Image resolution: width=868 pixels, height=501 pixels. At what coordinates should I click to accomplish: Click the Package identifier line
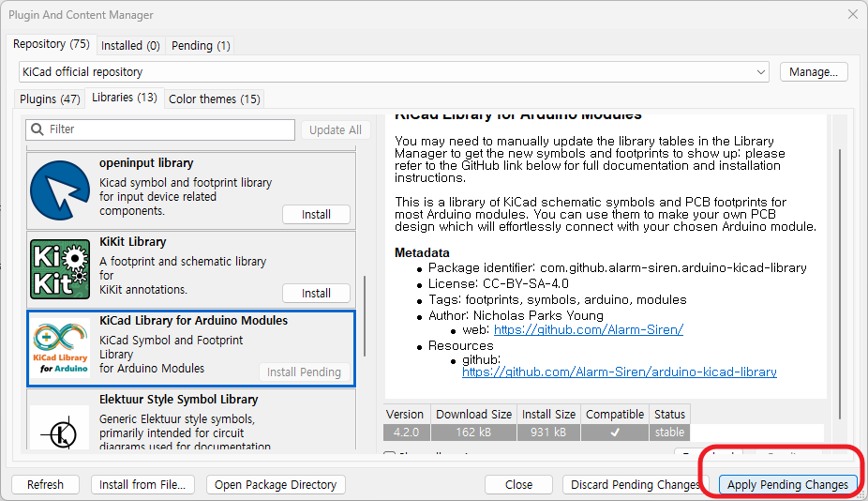(x=617, y=267)
